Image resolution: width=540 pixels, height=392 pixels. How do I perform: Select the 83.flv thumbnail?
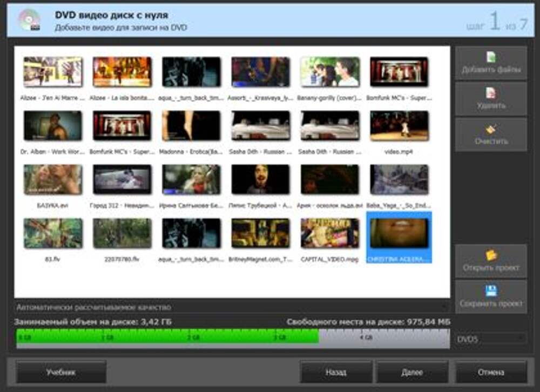point(53,233)
